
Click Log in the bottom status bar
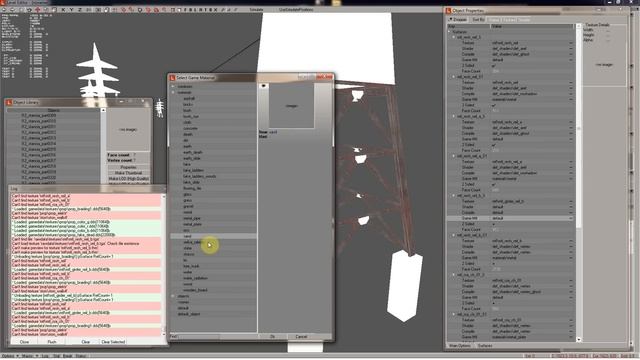(45, 356)
